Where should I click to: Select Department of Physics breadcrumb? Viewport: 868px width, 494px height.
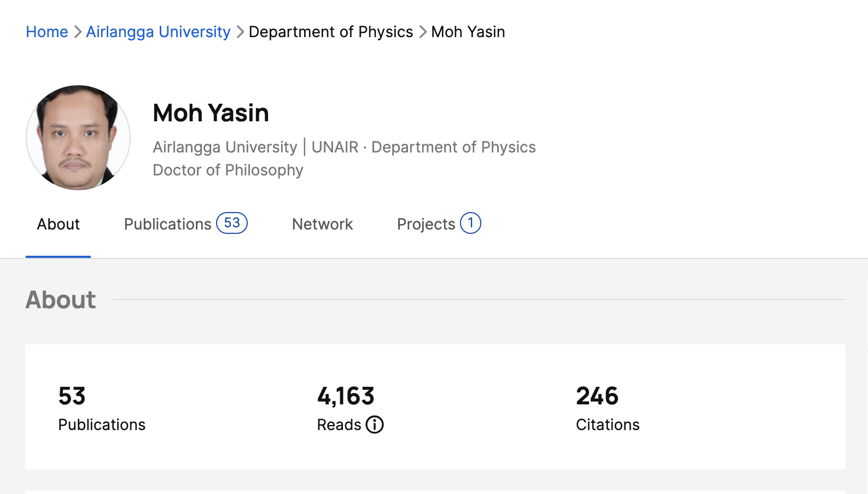331,32
